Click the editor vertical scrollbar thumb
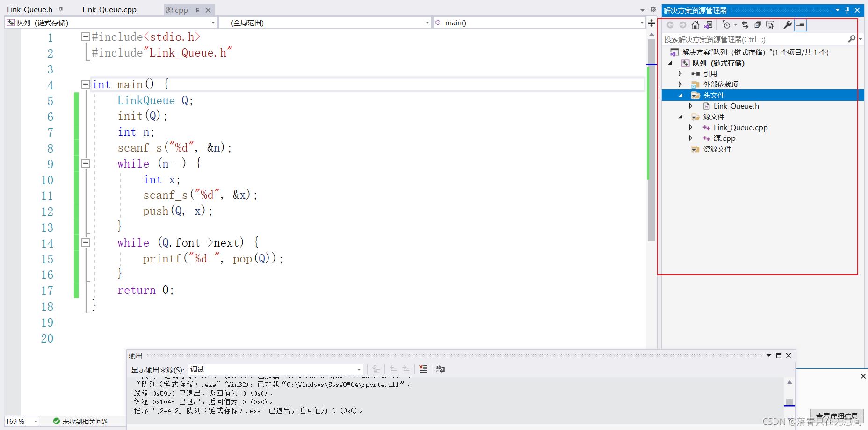Viewport: 868px width, 430px height. tap(651, 140)
